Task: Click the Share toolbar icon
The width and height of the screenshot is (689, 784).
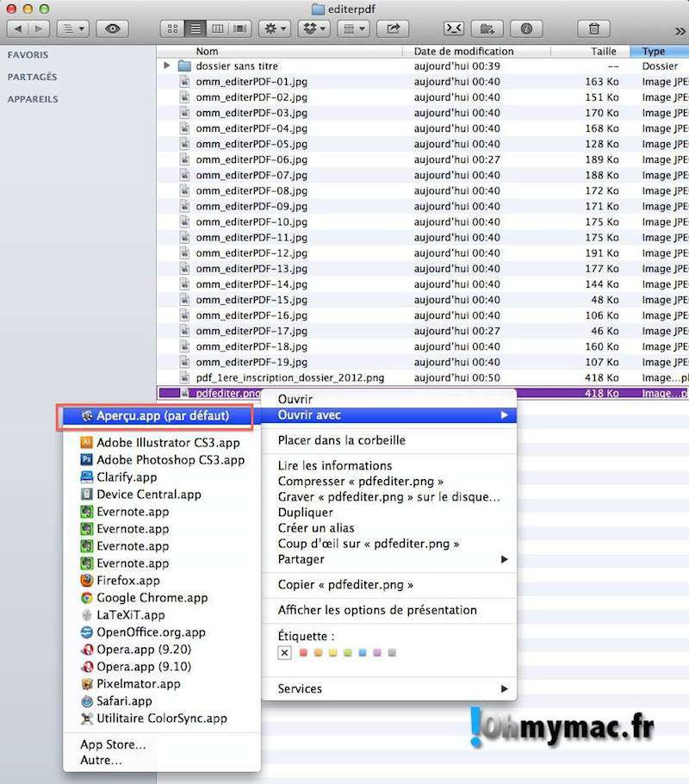Action: 393,28
